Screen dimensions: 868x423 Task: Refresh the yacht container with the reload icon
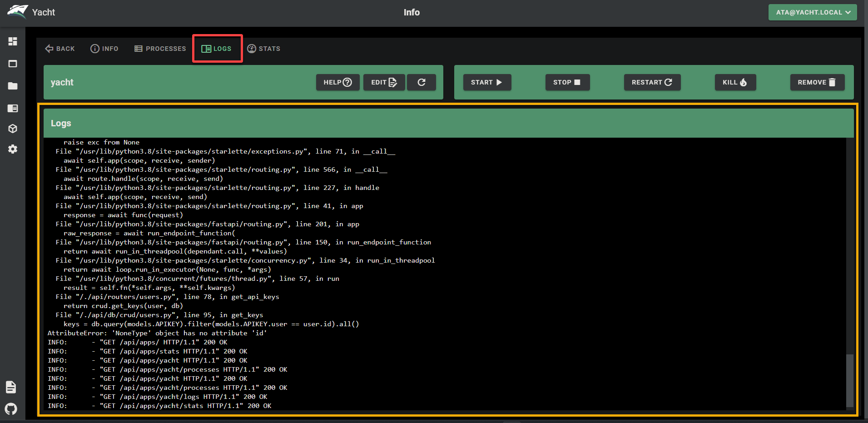click(x=422, y=82)
